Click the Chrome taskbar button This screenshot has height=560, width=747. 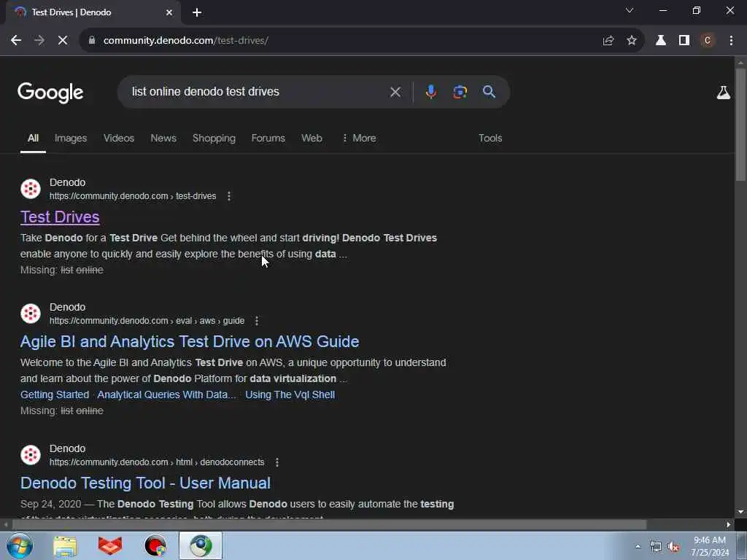201,545
